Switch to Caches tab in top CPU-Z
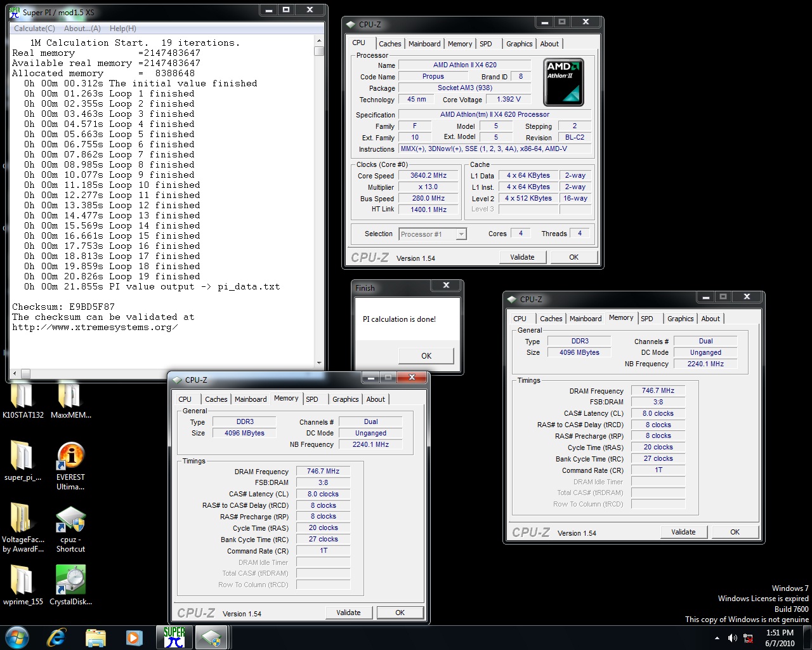The width and height of the screenshot is (812, 650). [x=390, y=44]
